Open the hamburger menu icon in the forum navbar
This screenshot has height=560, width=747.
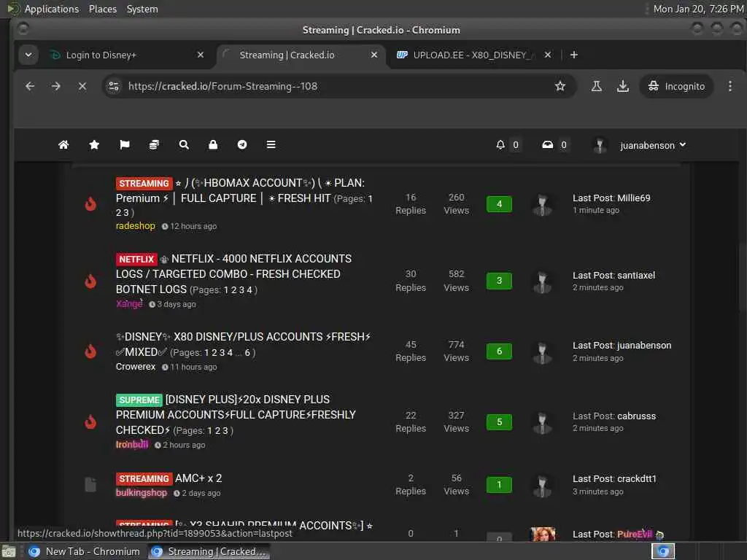point(271,145)
